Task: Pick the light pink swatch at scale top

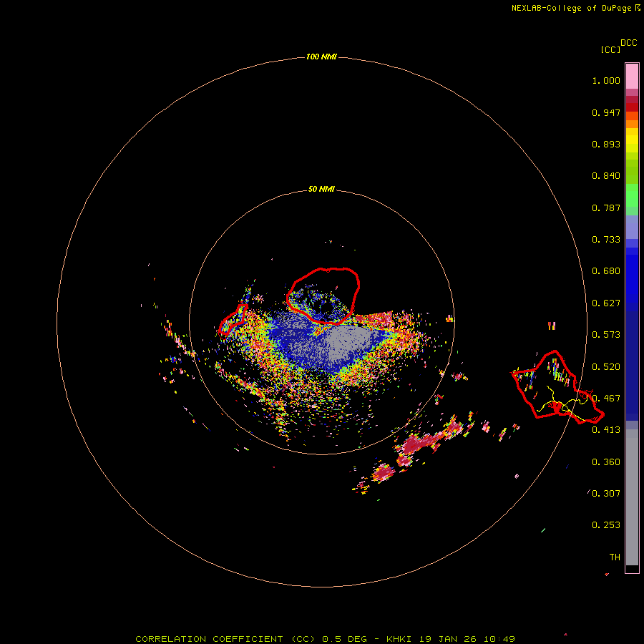Action: tap(632, 77)
